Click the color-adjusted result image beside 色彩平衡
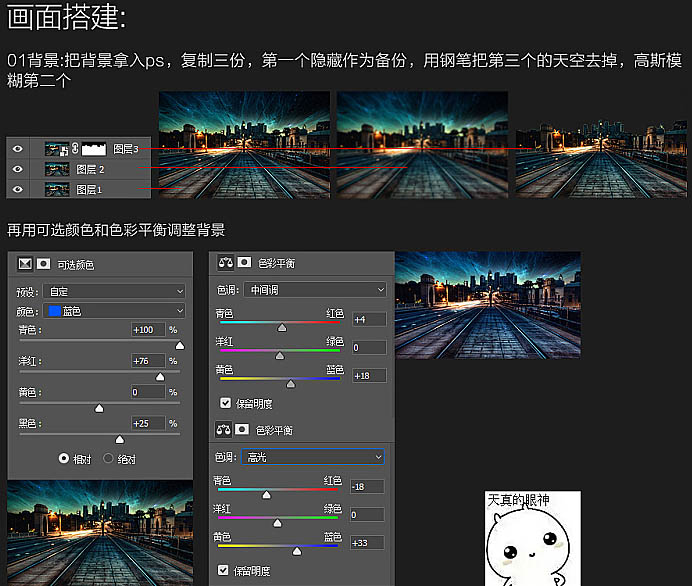 click(488, 305)
